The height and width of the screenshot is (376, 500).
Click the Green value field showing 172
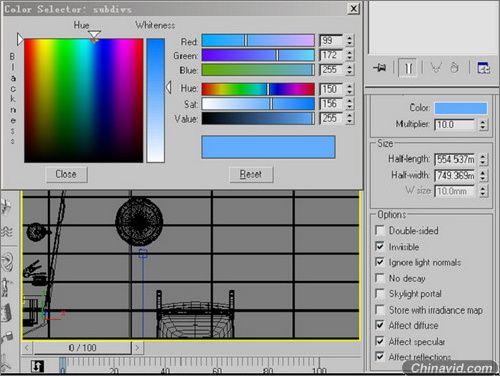point(331,55)
